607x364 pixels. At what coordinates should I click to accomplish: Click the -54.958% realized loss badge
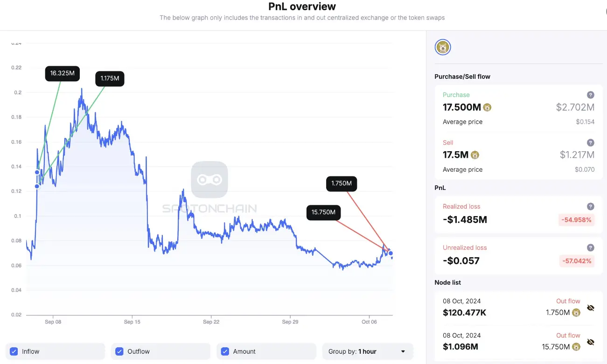[x=577, y=220]
